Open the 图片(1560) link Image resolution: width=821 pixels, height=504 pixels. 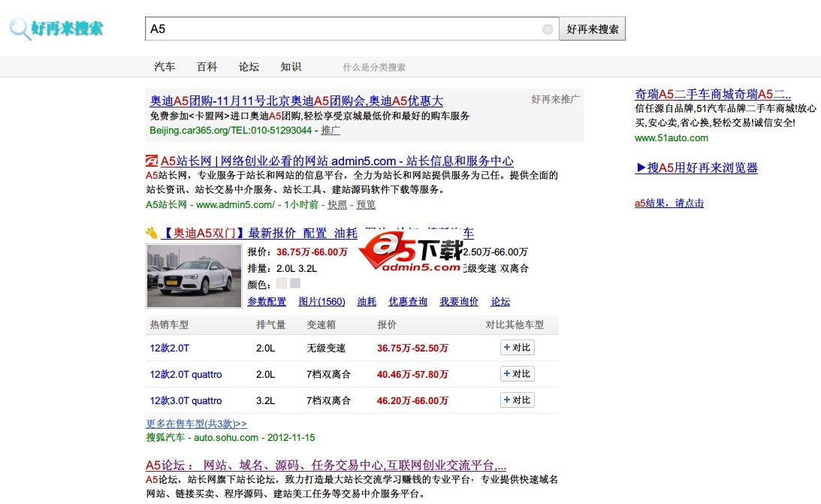tap(322, 301)
